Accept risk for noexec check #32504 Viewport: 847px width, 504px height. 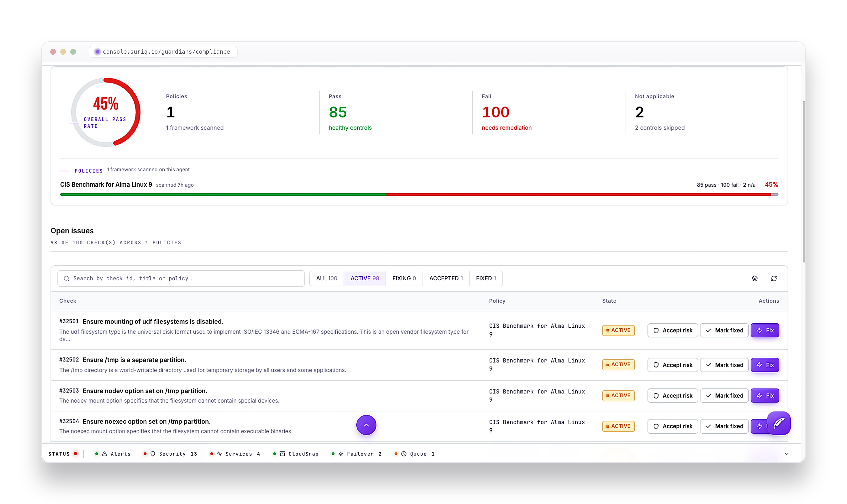672,426
